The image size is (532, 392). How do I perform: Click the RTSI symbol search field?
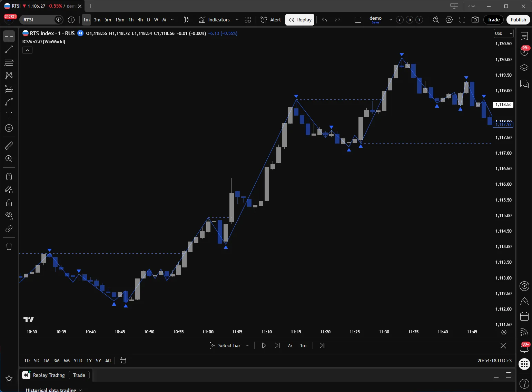click(x=37, y=20)
